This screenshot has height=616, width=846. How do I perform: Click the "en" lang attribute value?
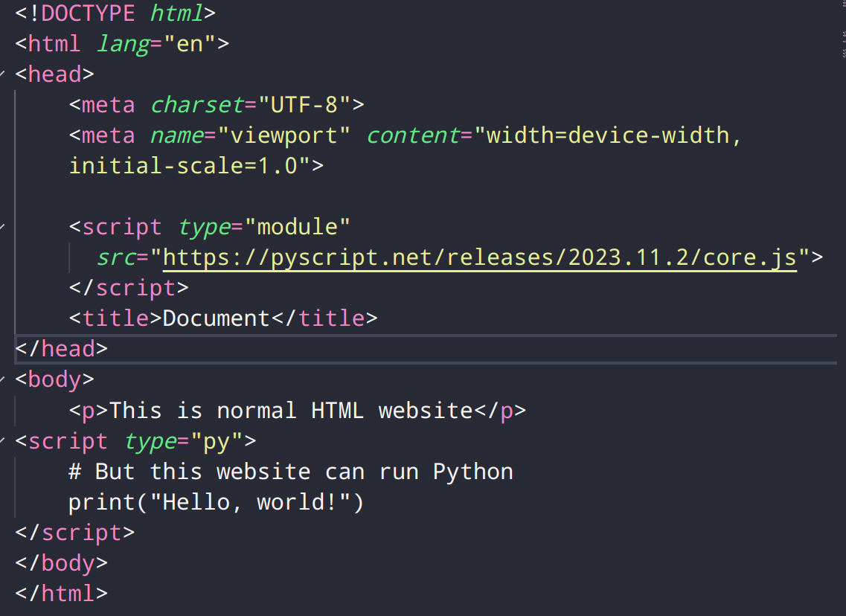coord(189,44)
